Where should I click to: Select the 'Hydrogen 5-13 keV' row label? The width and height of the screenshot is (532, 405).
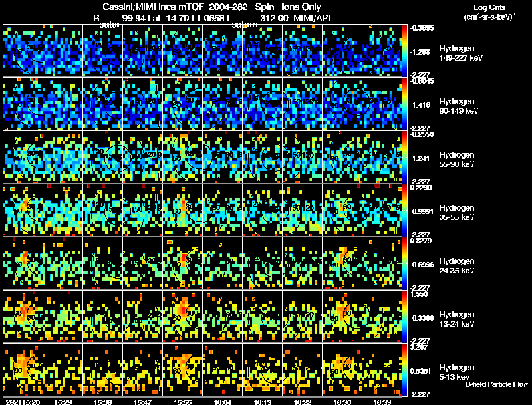(x=457, y=372)
